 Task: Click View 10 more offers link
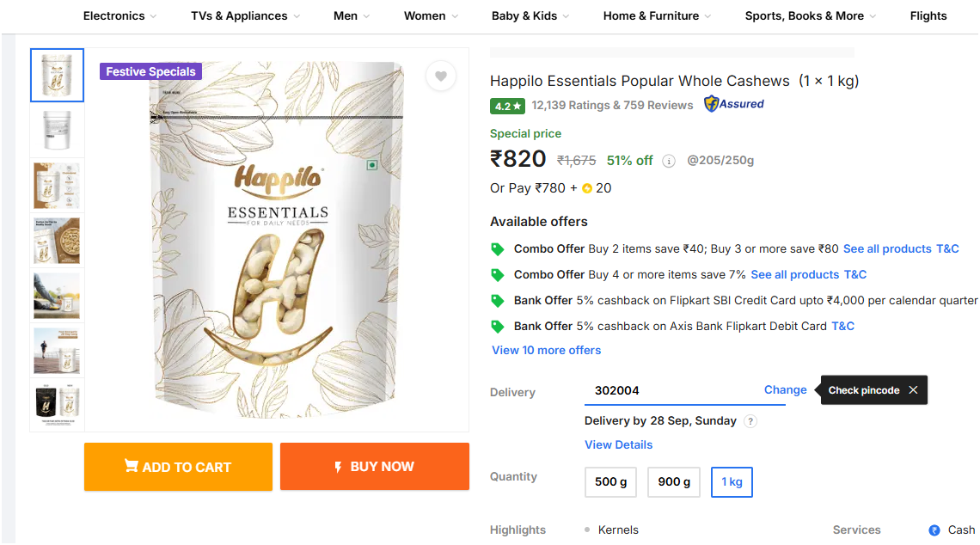coord(546,350)
